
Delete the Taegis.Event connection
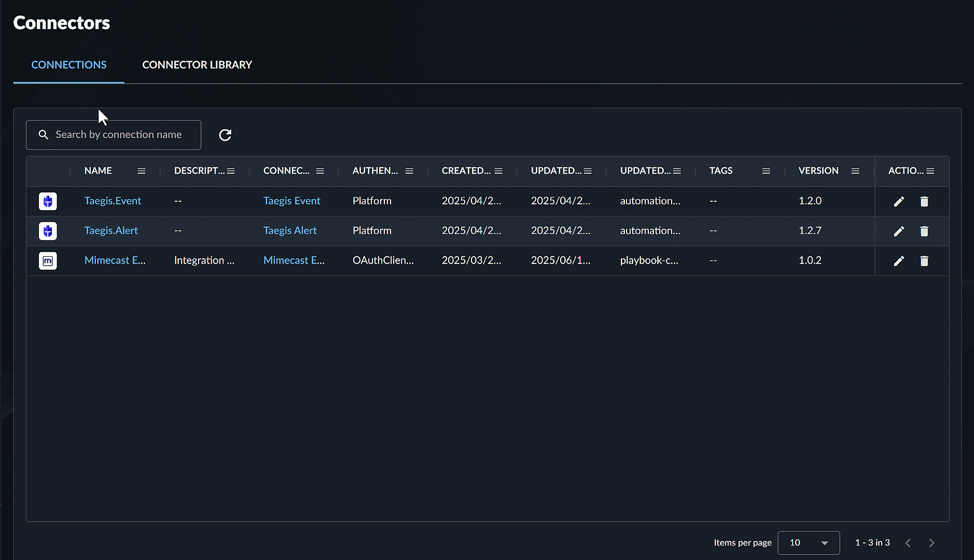click(x=924, y=201)
